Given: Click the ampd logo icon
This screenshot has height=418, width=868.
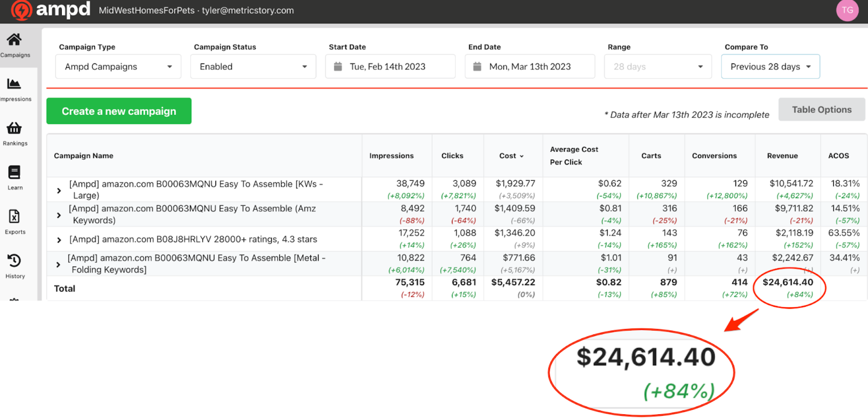Looking at the screenshot, I should 22,10.
